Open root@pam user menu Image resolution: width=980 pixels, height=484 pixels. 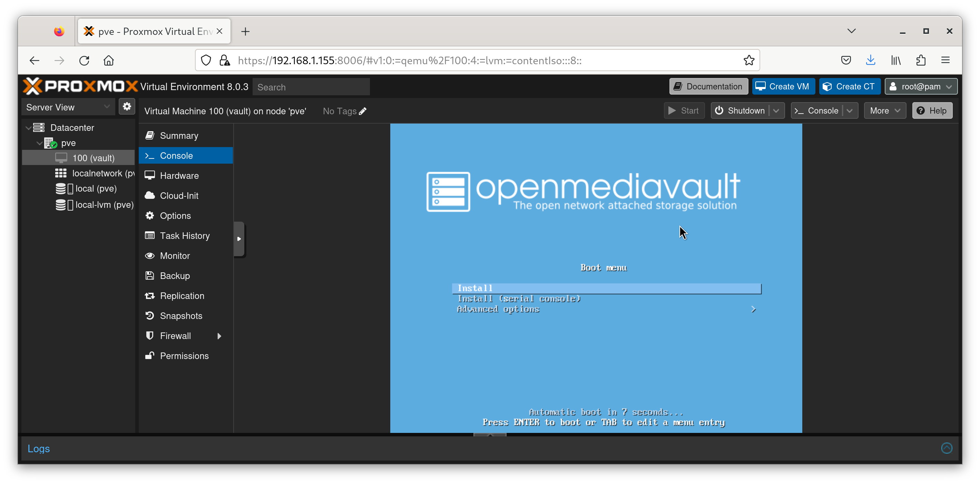coord(921,86)
